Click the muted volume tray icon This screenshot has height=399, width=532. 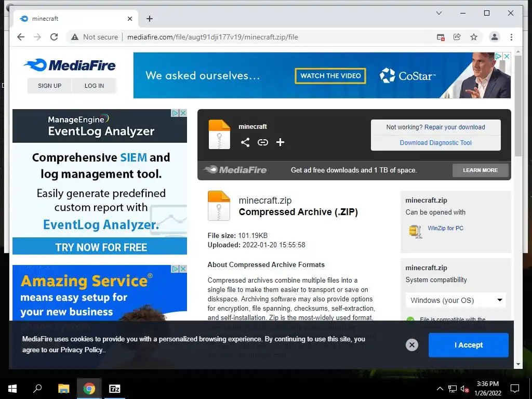pyautogui.click(x=464, y=389)
